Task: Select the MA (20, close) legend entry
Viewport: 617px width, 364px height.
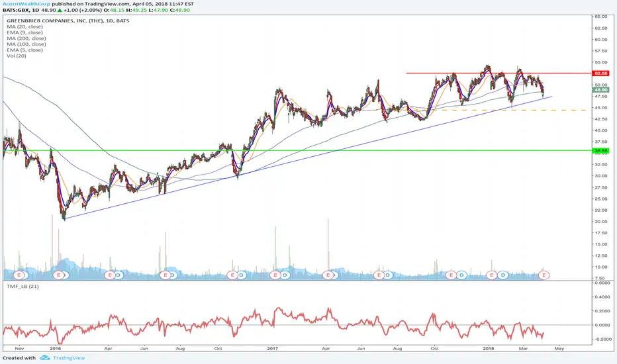Action: [x=24, y=26]
